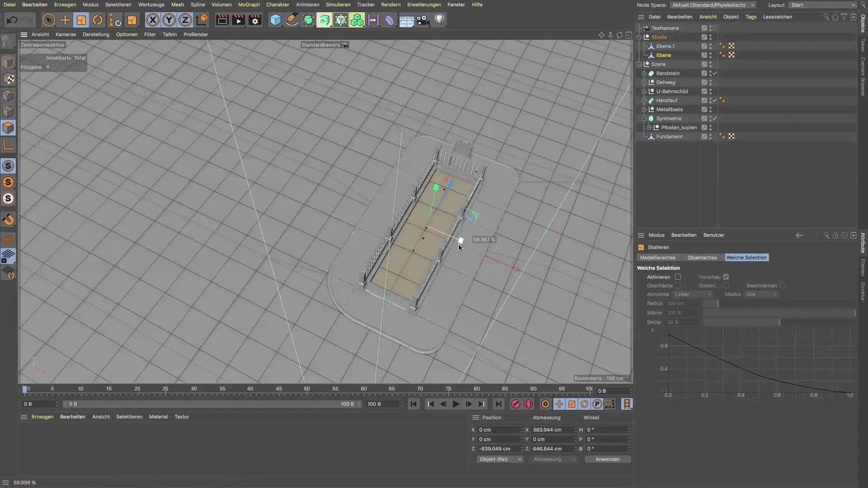
Task: Open the Node Space dropdown
Action: [x=713, y=5]
